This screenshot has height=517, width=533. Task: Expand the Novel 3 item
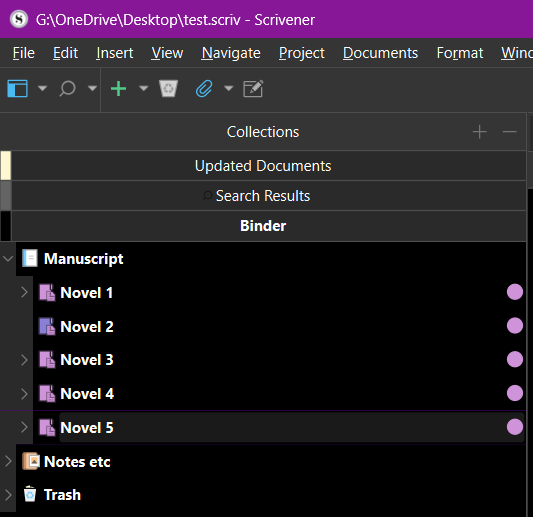[x=24, y=360]
